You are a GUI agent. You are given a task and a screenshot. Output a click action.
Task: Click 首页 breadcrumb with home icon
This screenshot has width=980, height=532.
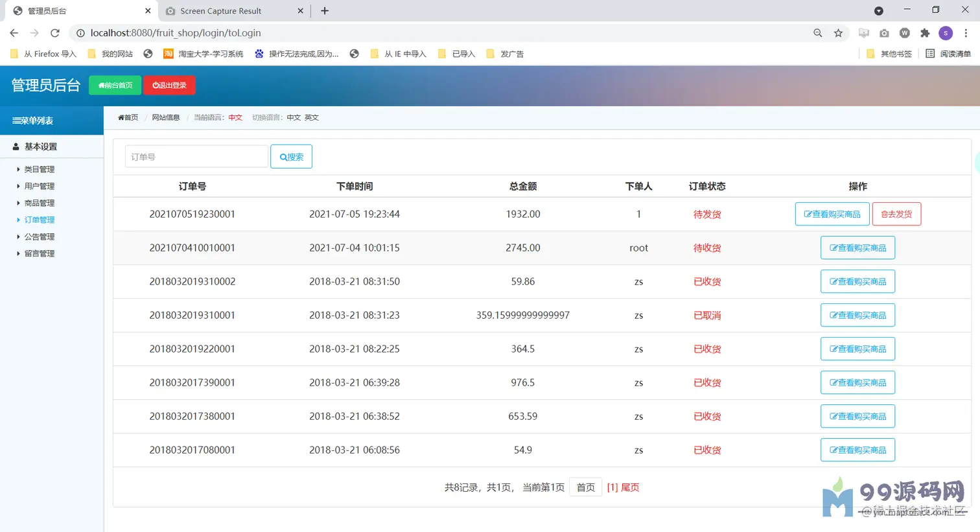(x=128, y=117)
